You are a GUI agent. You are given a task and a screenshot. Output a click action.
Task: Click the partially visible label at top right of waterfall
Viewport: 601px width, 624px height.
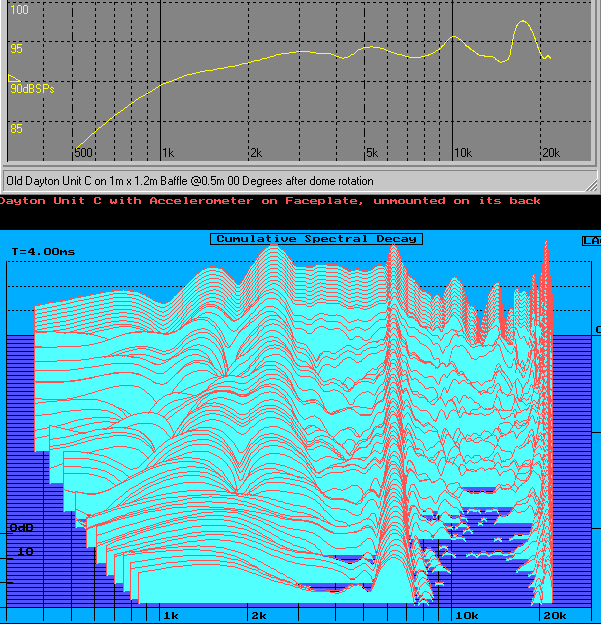pyautogui.click(x=591, y=240)
